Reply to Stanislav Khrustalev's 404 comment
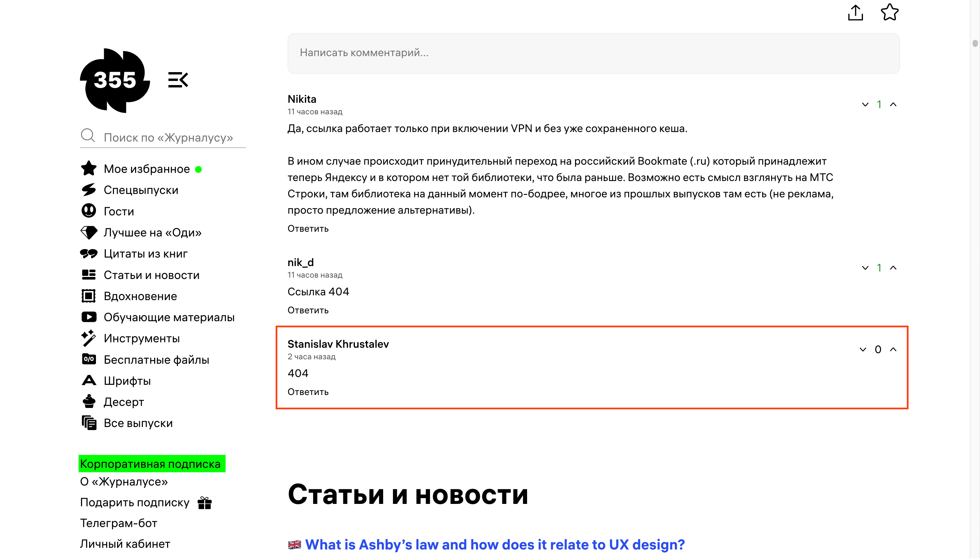Screen dimensions: 980x558 (x=308, y=392)
